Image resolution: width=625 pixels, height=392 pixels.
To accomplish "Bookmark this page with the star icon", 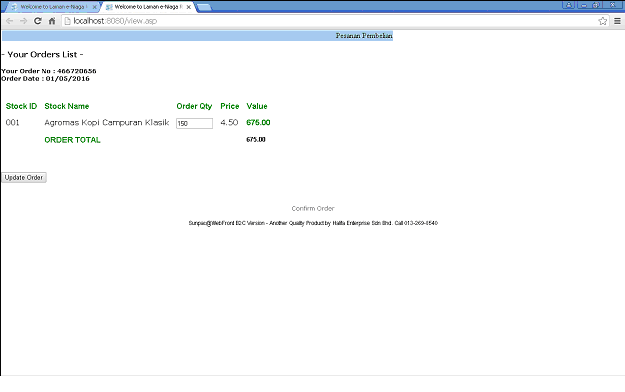I will click(603, 21).
